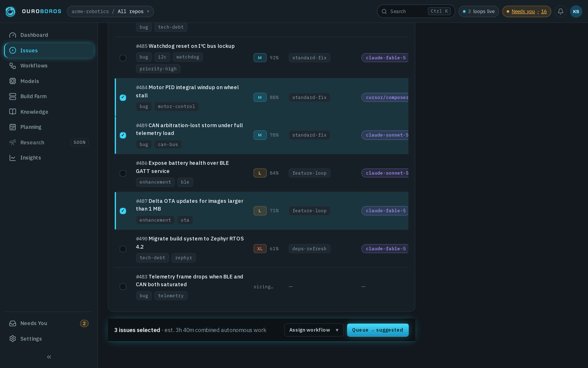588x368 pixels.
Task: Click the search input field
Action: point(416,11)
